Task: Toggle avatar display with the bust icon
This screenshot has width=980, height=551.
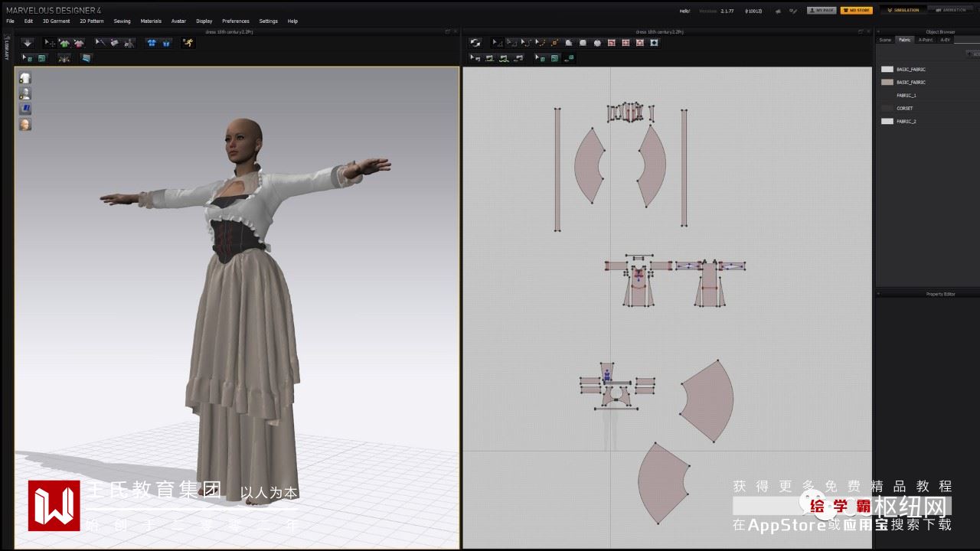Action: tap(25, 93)
